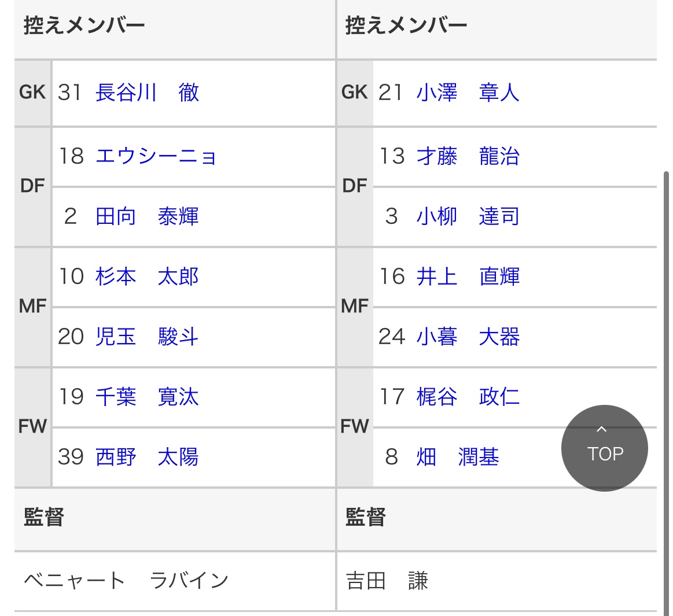Open 小暮 大器 profile link
The image size is (673, 616).
click(468, 337)
